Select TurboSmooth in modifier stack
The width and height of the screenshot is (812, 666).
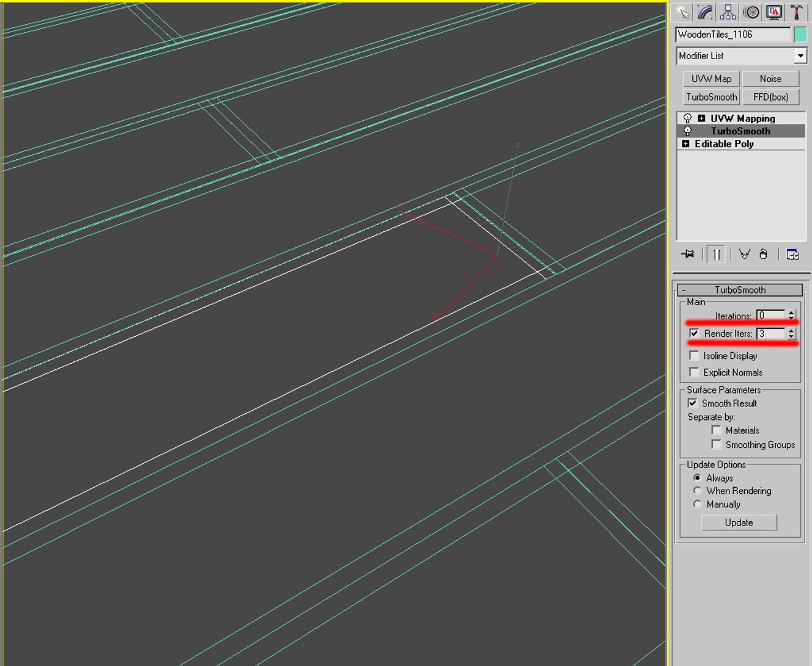tap(741, 131)
